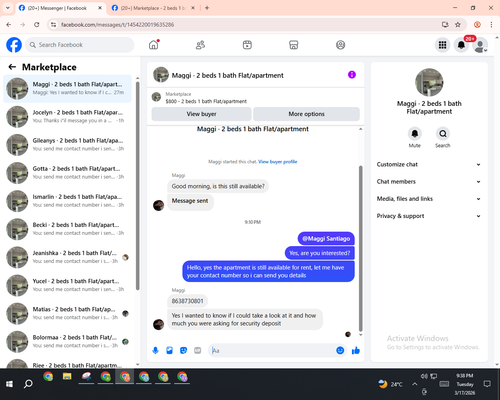Click the back arrow beside Marketplace
500x400 pixels.
12,67
